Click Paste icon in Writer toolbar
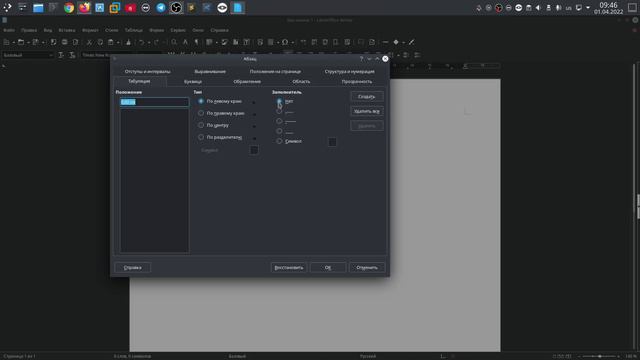The width and height of the screenshot is (640, 360). [111, 42]
